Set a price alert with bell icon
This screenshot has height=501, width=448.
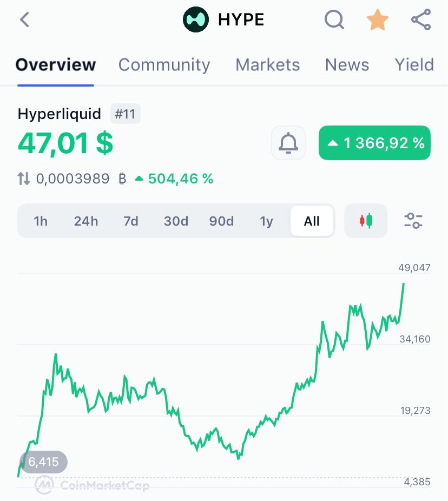pos(288,143)
